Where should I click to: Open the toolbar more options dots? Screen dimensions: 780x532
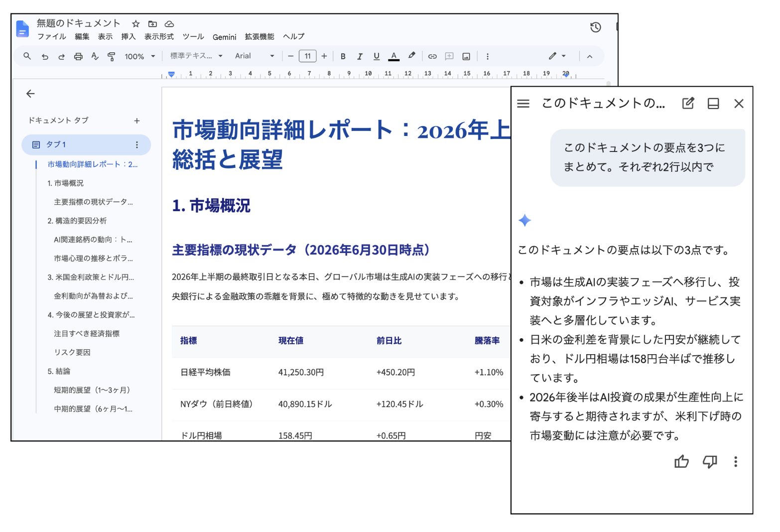click(487, 56)
